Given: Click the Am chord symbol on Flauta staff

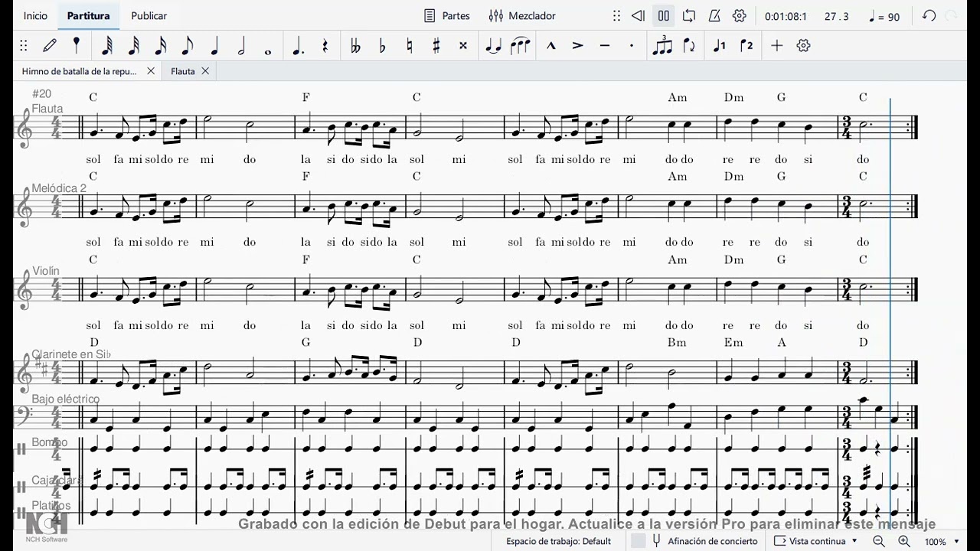Looking at the screenshot, I should (678, 97).
